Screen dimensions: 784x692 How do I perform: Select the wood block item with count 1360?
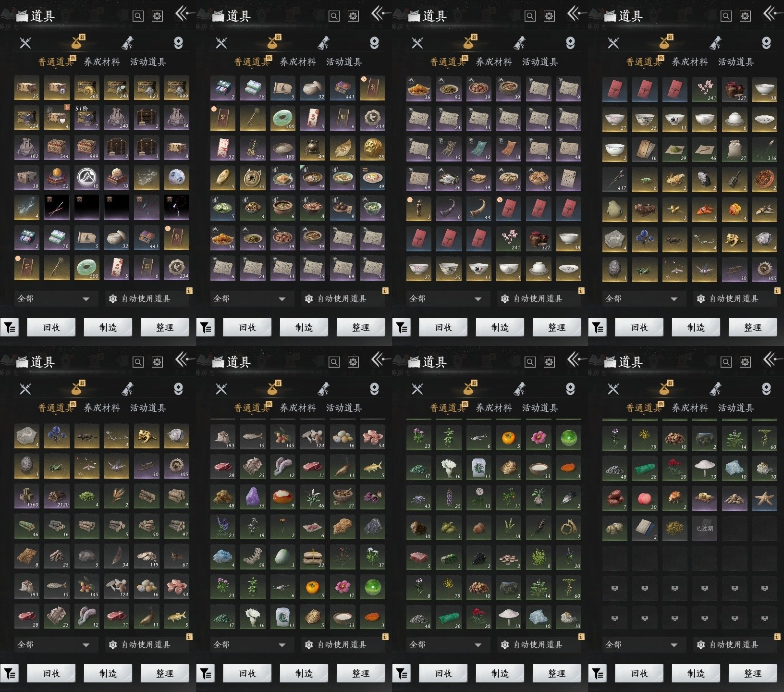click(x=27, y=495)
